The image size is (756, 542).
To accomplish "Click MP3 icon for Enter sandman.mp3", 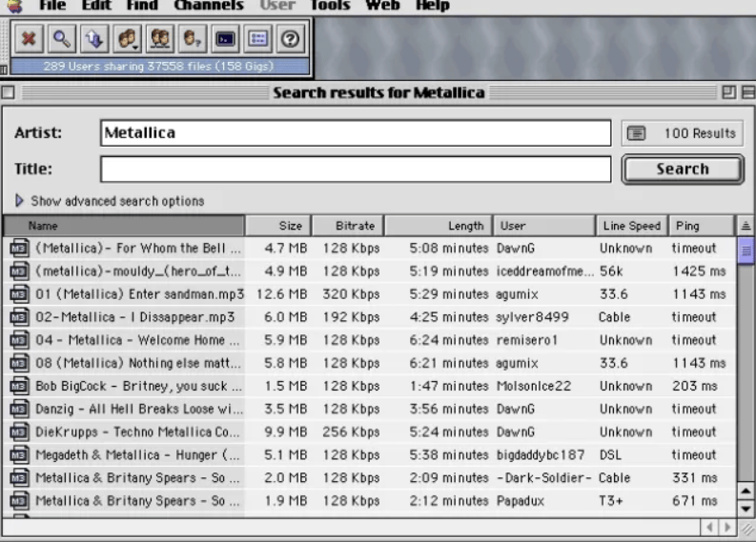I will click(19, 294).
